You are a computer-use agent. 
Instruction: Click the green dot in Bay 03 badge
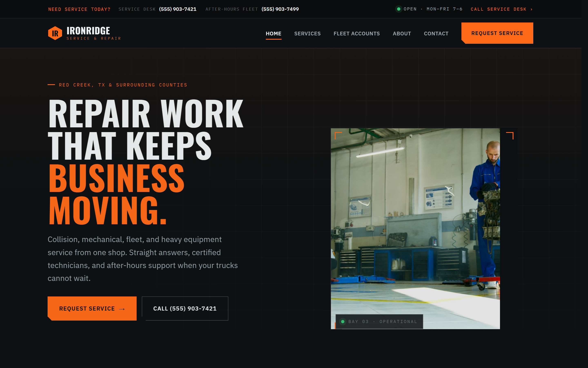click(x=343, y=322)
